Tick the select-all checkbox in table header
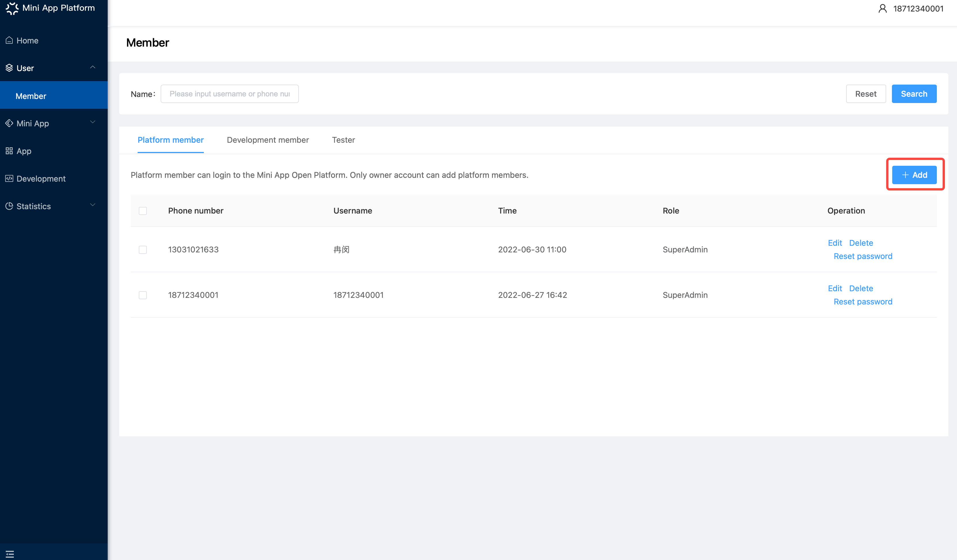Image resolution: width=957 pixels, height=560 pixels. click(143, 211)
